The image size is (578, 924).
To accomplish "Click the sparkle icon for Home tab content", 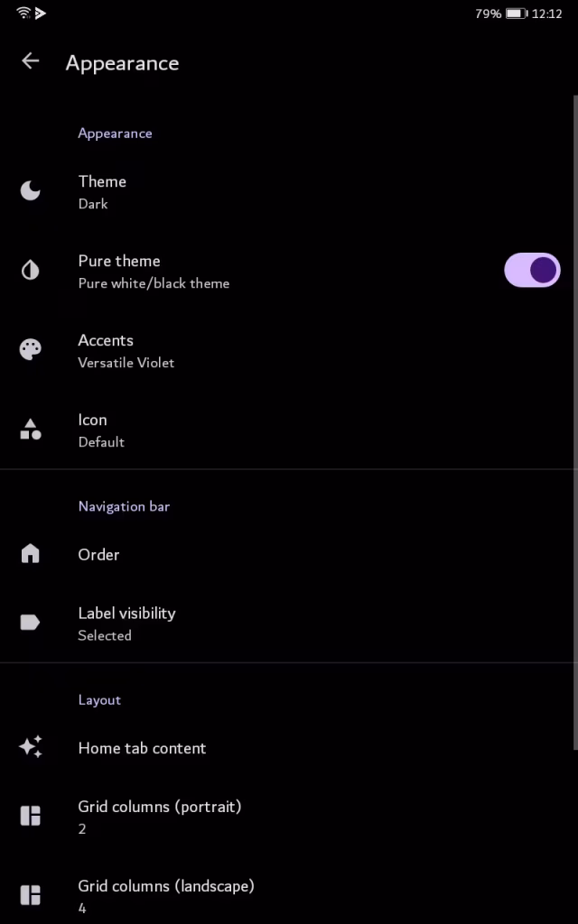I will click(x=30, y=747).
